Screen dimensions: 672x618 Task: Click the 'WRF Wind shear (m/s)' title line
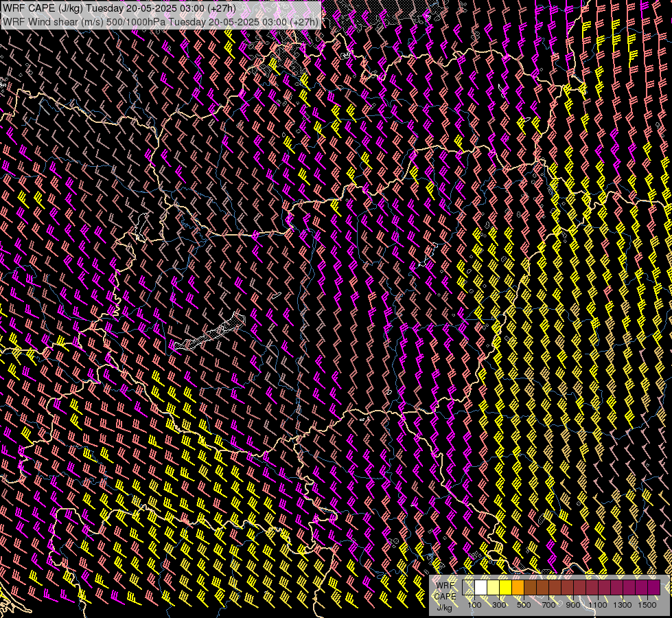click(161, 21)
